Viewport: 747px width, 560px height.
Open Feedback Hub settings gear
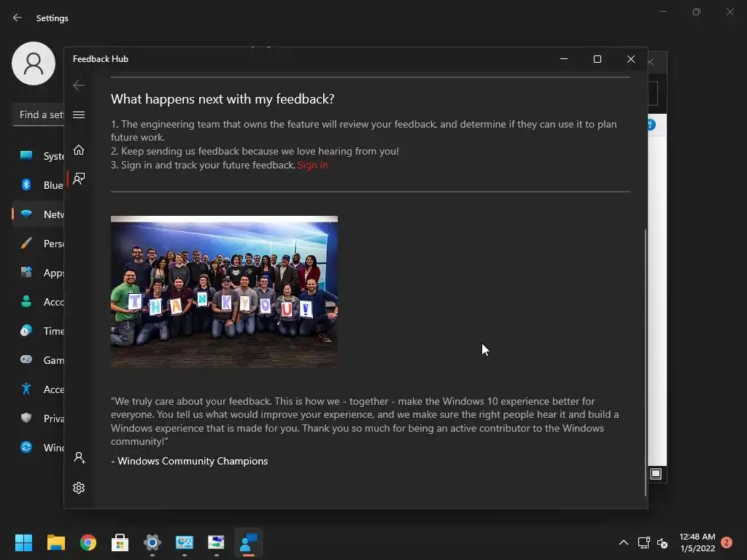[79, 488]
